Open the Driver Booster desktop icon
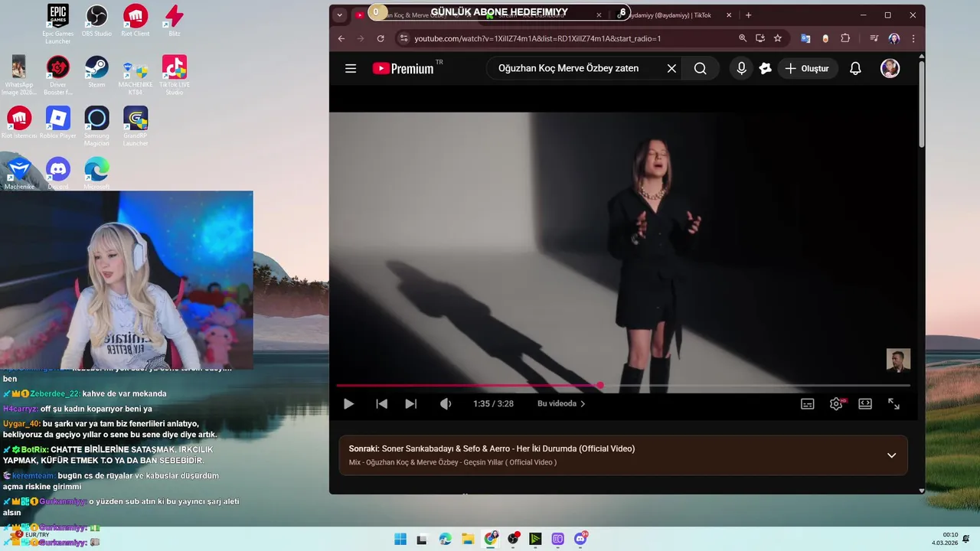This screenshot has width=980, height=551. (57, 75)
